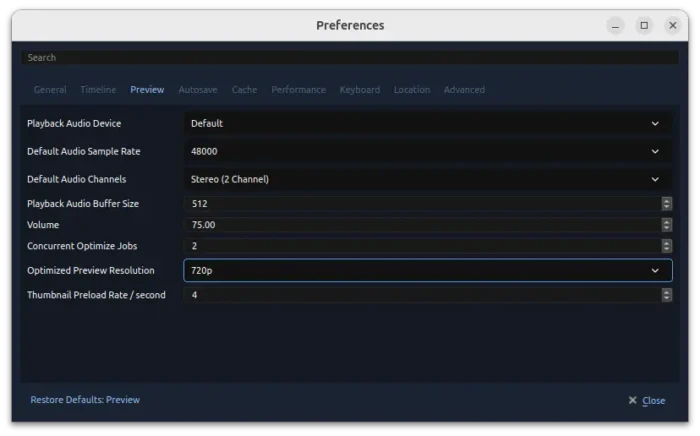The image size is (700, 436).
Task: Select the Performance tab
Action: pos(298,90)
